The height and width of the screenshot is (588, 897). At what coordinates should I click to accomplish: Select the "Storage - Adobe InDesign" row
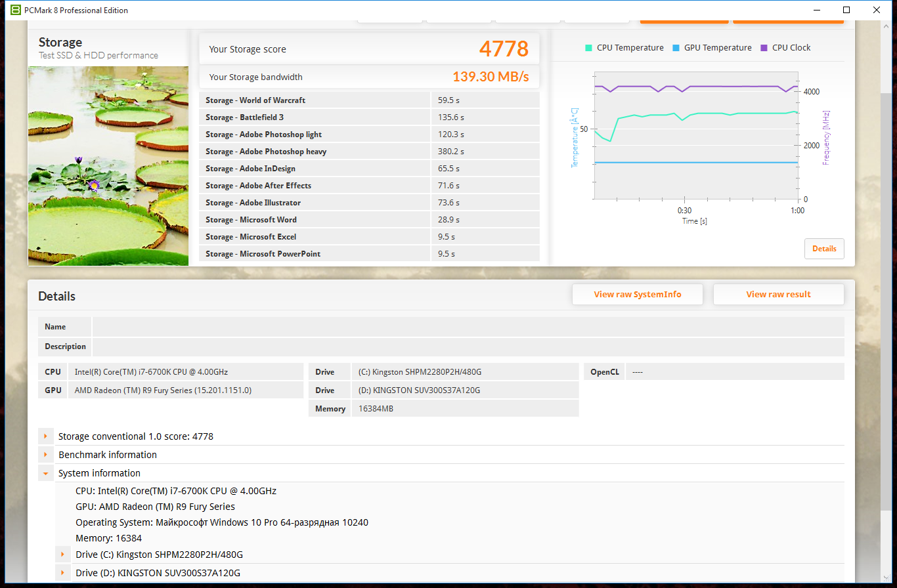pos(369,169)
